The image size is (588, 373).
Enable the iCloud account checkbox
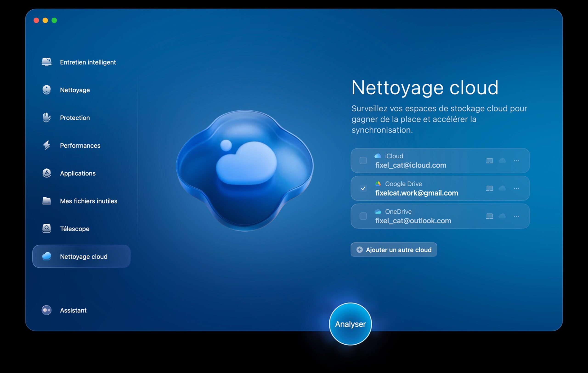(x=363, y=160)
